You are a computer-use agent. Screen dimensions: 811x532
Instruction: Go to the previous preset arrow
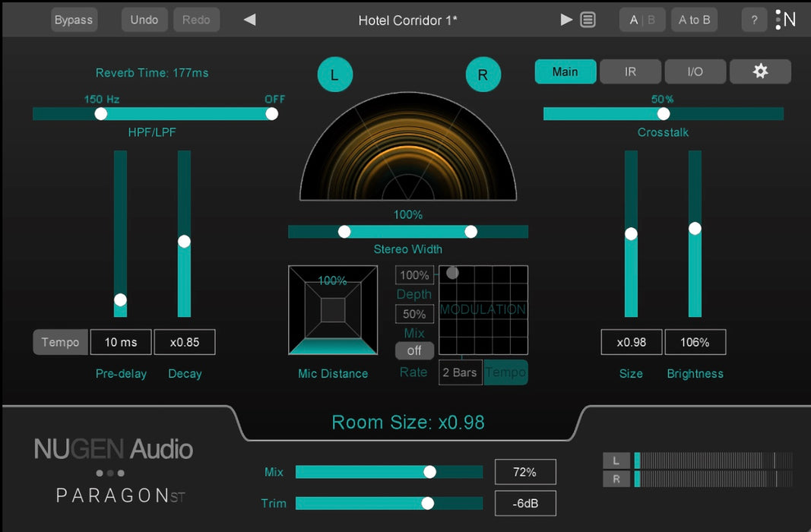click(249, 20)
